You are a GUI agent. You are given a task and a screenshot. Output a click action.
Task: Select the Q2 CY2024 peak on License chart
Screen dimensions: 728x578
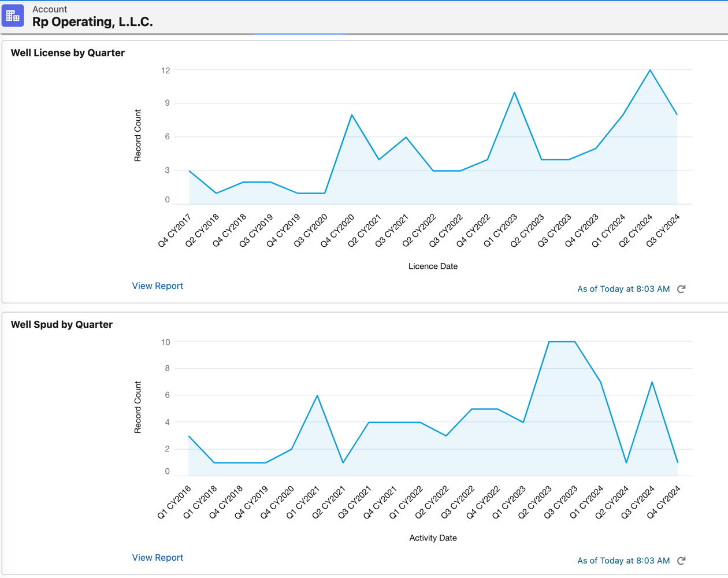(650, 71)
